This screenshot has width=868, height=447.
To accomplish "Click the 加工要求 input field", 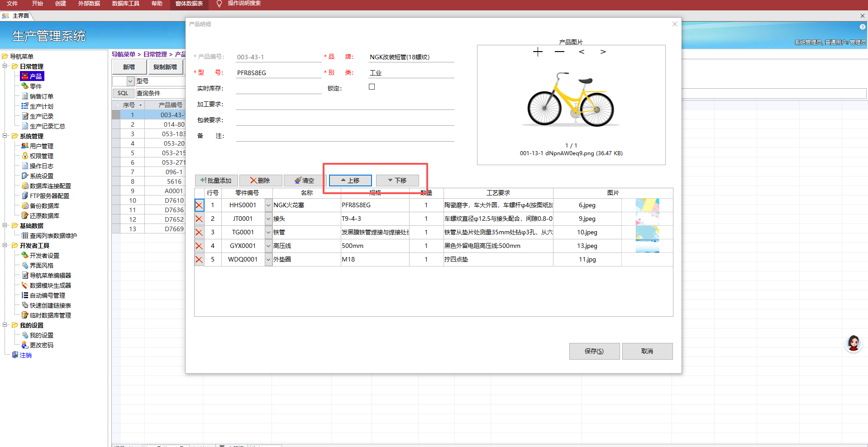I will tap(344, 105).
